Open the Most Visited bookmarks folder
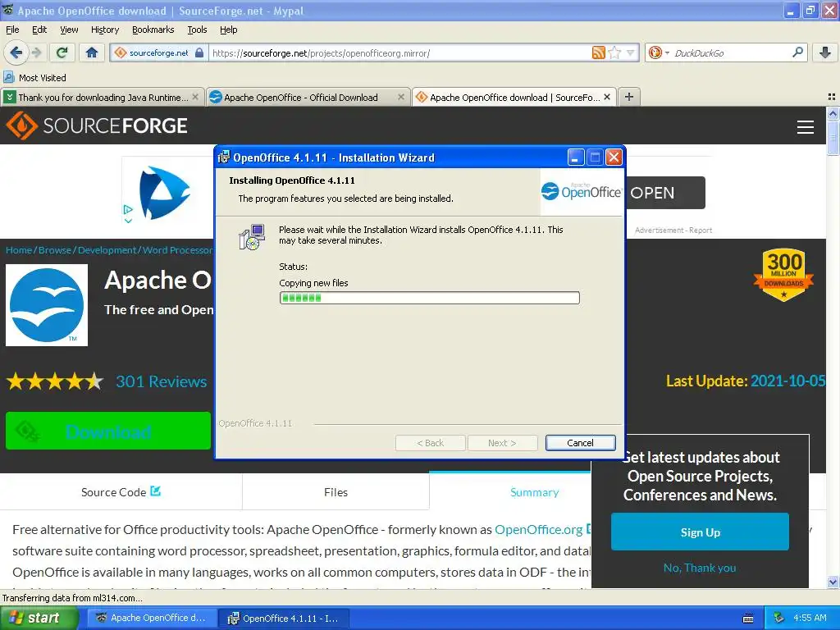840x630 pixels. click(34, 78)
